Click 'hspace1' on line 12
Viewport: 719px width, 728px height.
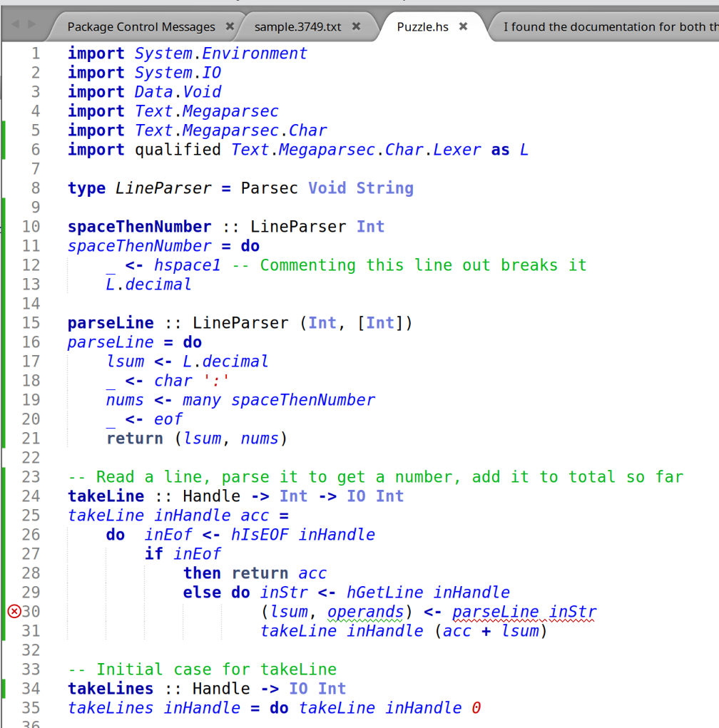click(x=187, y=265)
